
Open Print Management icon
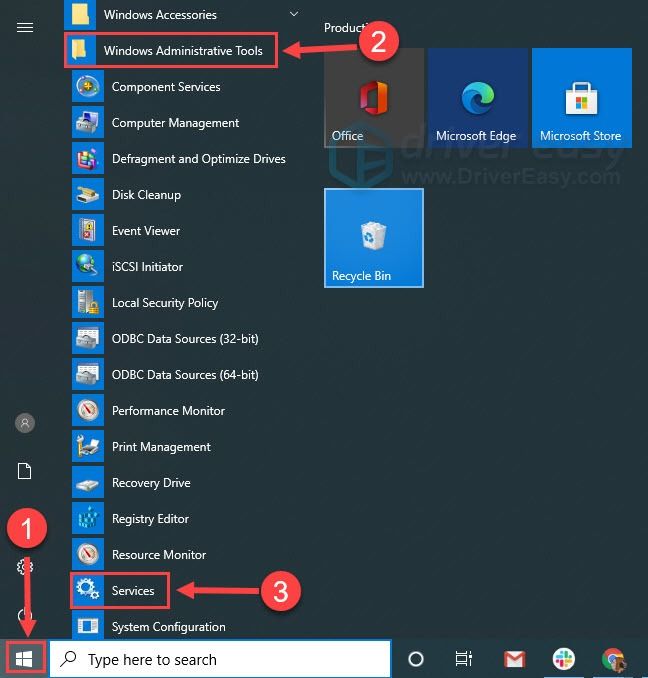88,446
